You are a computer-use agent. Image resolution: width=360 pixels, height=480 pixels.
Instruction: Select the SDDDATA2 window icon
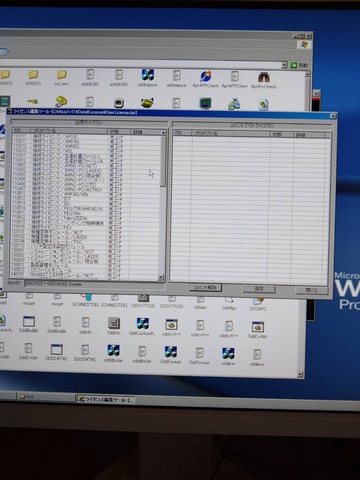click(x=57, y=350)
